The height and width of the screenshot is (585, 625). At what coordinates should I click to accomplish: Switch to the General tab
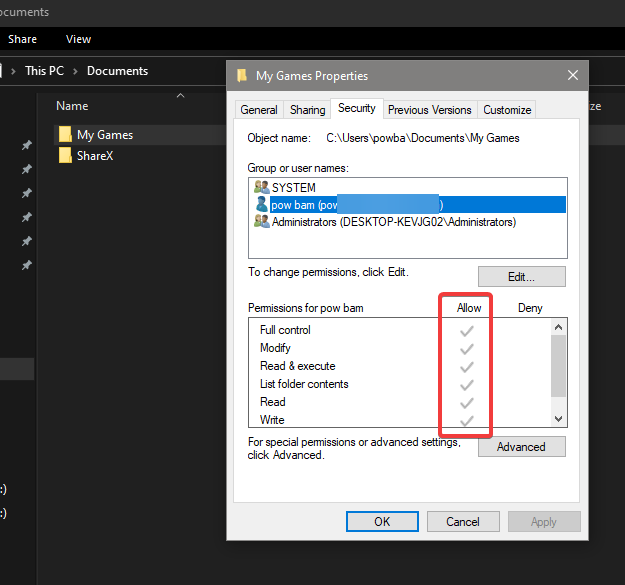point(259,110)
